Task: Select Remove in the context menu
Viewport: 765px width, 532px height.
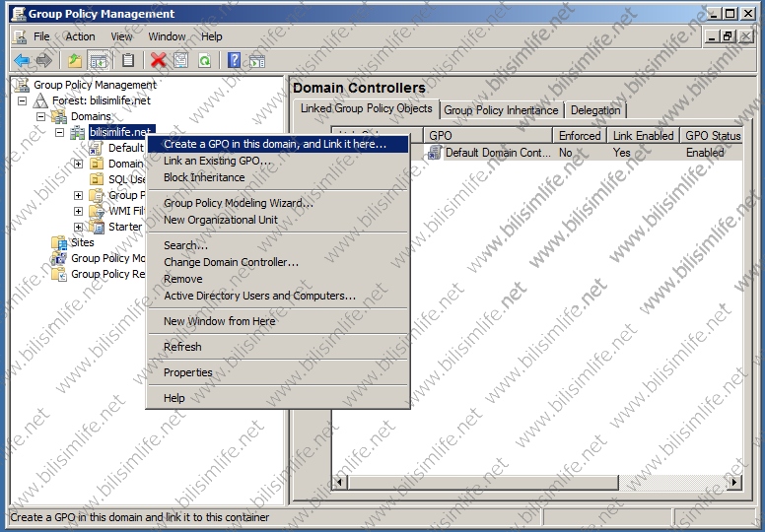Action: coord(278,279)
